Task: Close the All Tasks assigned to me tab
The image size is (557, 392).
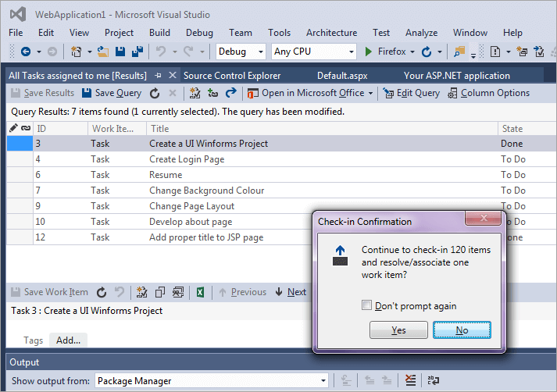Action: coord(173,75)
